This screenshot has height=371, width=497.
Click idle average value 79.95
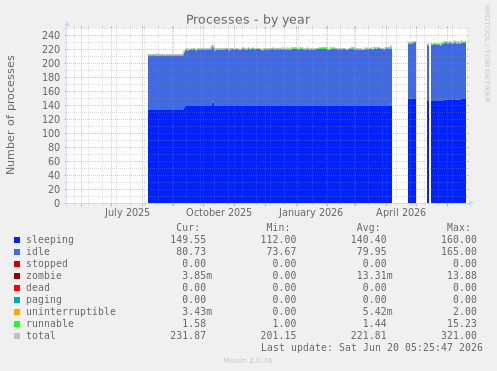click(371, 252)
